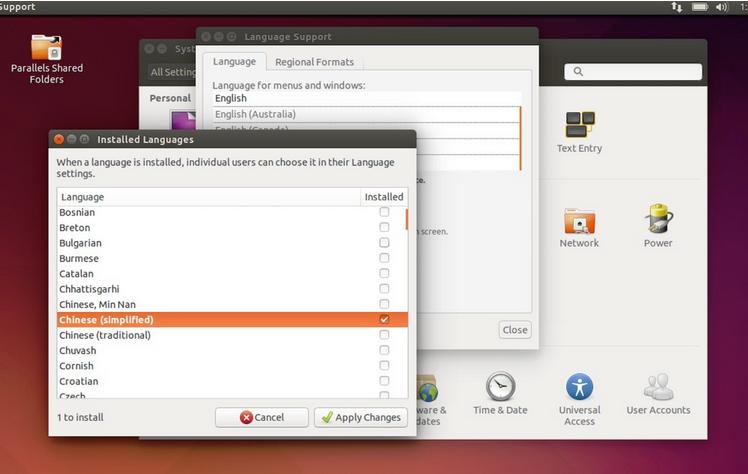The image size is (748, 474).
Task: Sort by the Installed column header
Action: (x=384, y=197)
